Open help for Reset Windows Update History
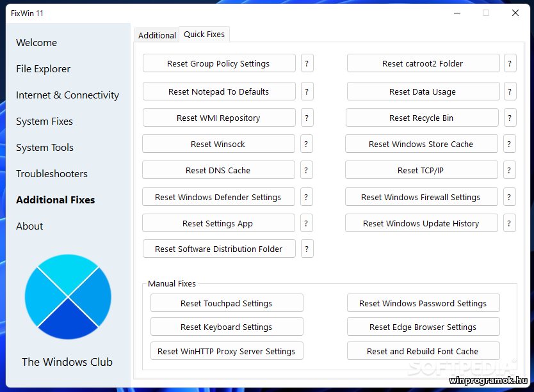The width and height of the screenshot is (534, 392). pos(510,223)
